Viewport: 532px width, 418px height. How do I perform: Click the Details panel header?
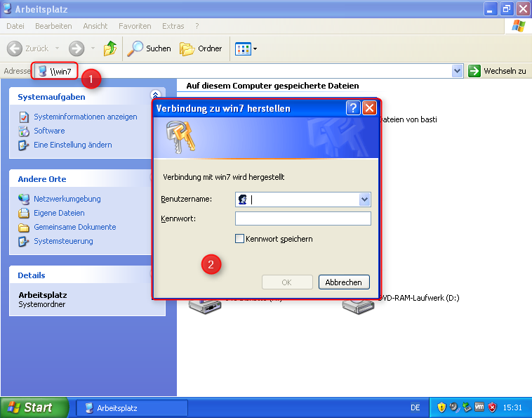(x=81, y=275)
